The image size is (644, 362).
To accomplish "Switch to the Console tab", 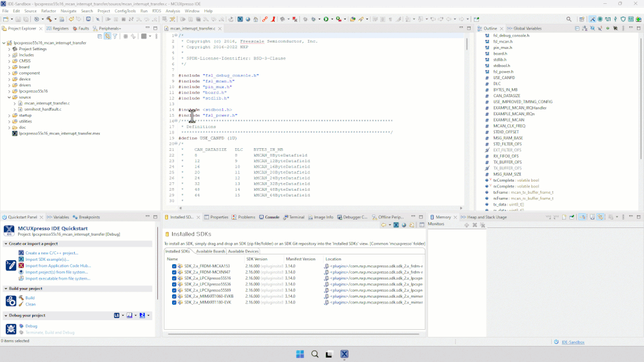I will tap(269, 217).
